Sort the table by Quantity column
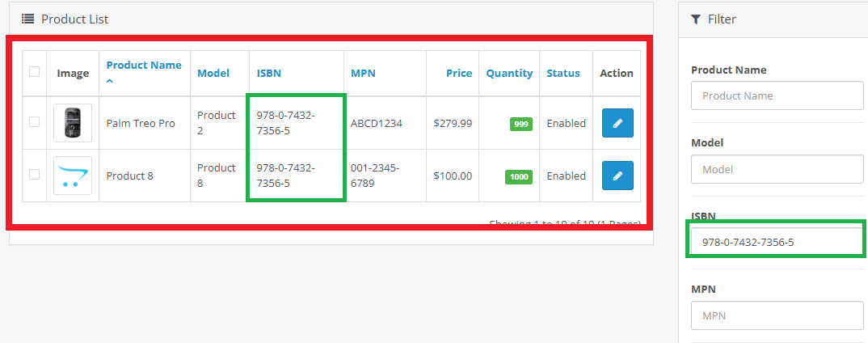 pos(509,73)
